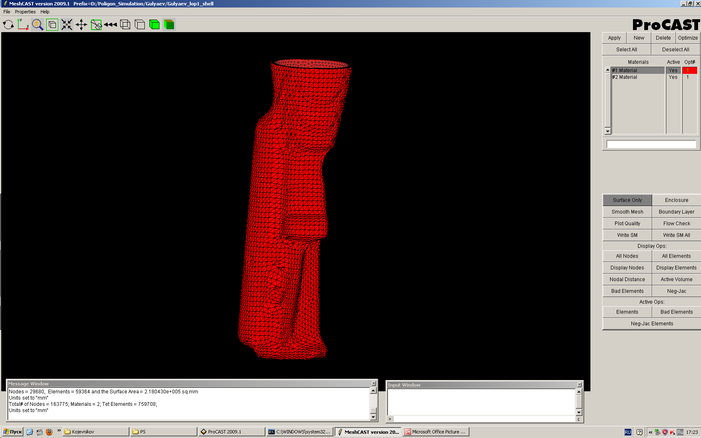Click the Boundary Layer button
Image resolution: width=701 pixels, height=438 pixels.
click(676, 212)
